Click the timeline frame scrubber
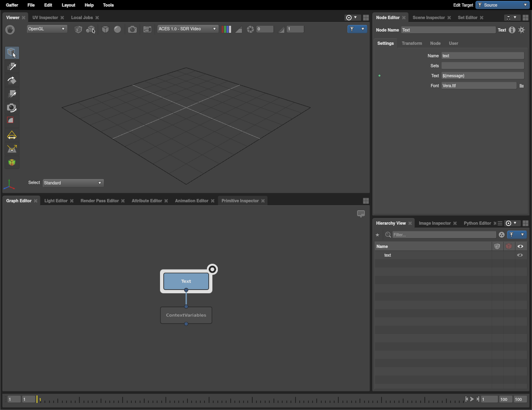Image resolution: width=532 pixels, height=410 pixels. (x=249, y=400)
